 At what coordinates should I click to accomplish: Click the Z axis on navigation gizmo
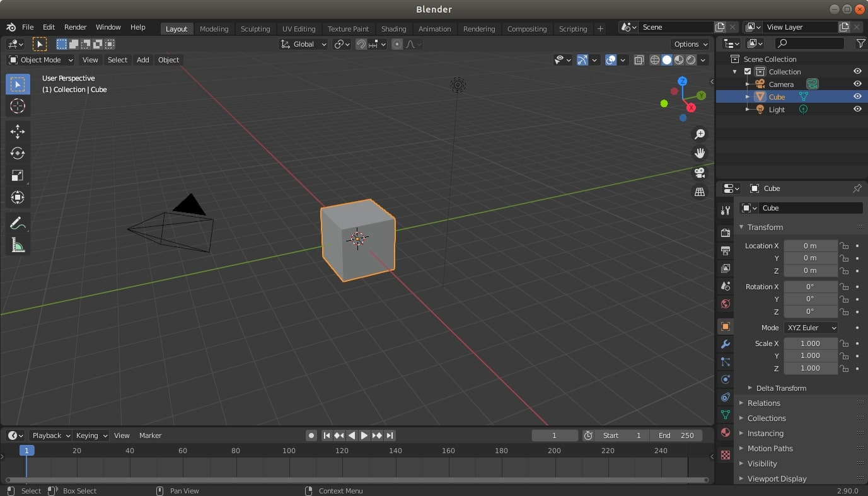(682, 81)
